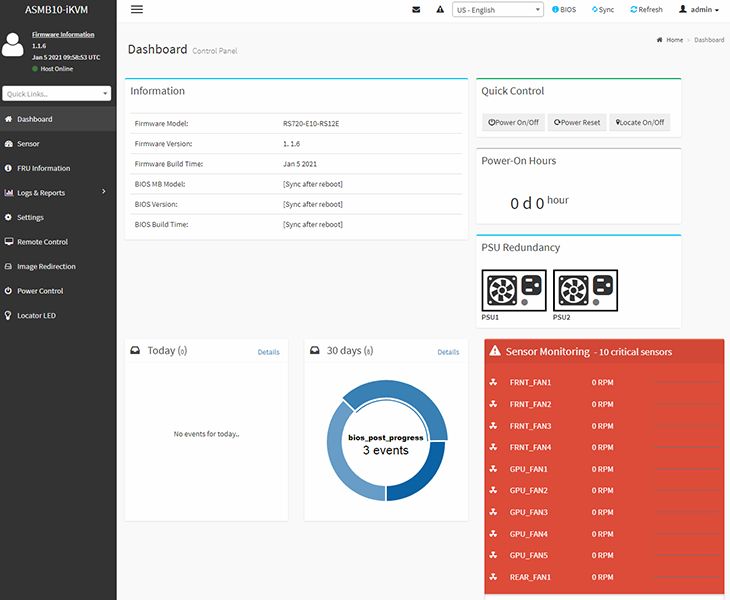Image resolution: width=730 pixels, height=600 pixels.
Task: Expand the Logs & Reports submenu
Action: click(x=58, y=193)
